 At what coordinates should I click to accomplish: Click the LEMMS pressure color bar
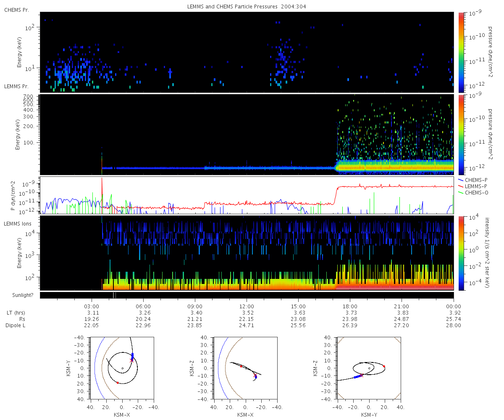[x=462, y=134]
